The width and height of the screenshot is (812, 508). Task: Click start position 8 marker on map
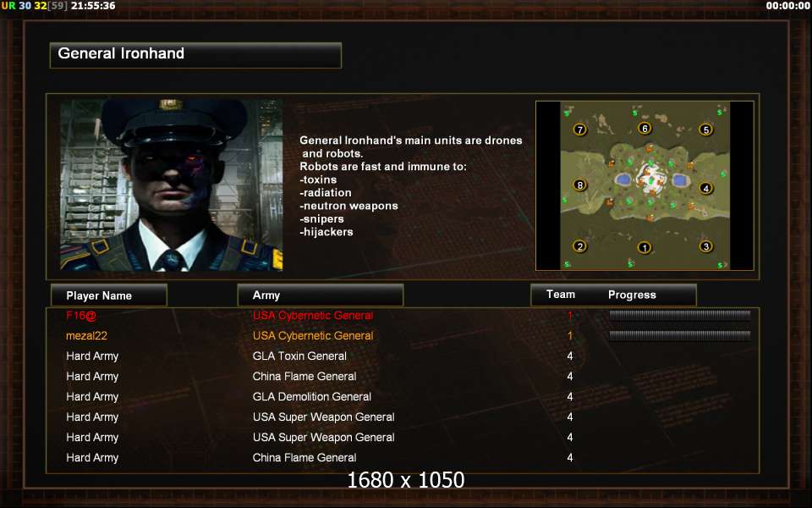580,185
